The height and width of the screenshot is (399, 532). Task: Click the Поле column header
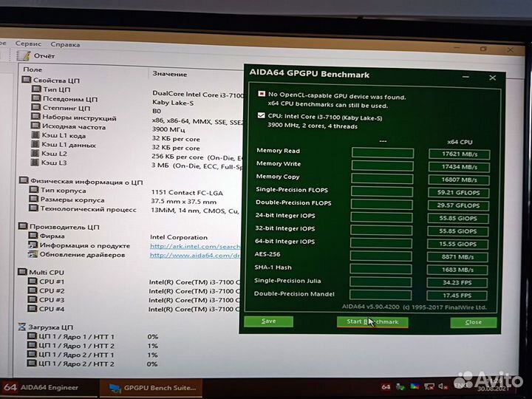[33, 69]
